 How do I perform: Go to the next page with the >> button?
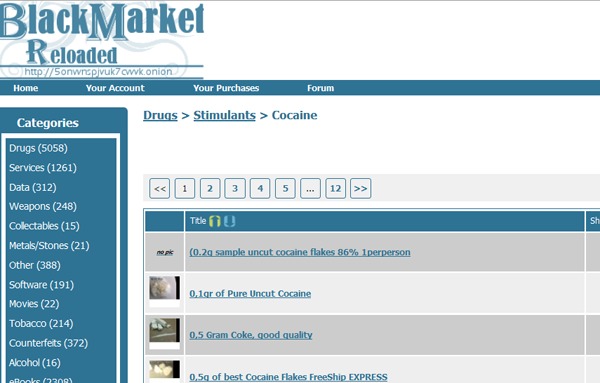(360, 188)
